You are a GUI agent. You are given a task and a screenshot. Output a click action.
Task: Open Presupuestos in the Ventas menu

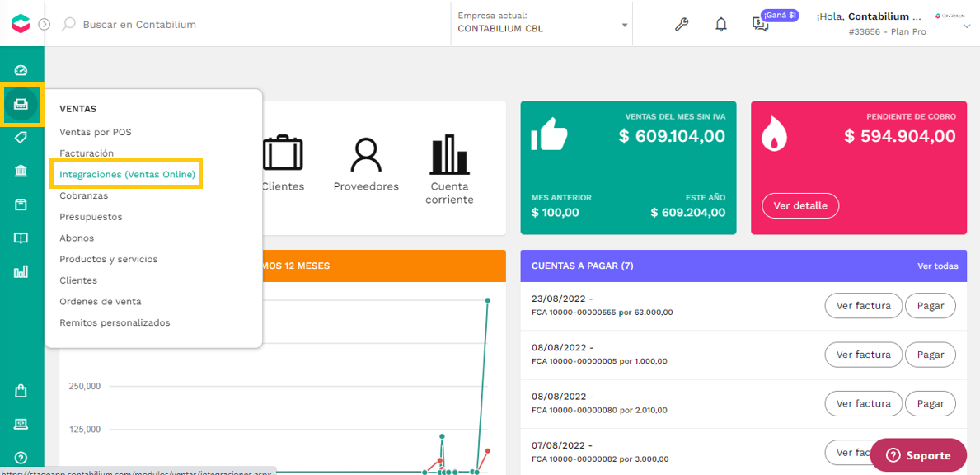click(91, 216)
